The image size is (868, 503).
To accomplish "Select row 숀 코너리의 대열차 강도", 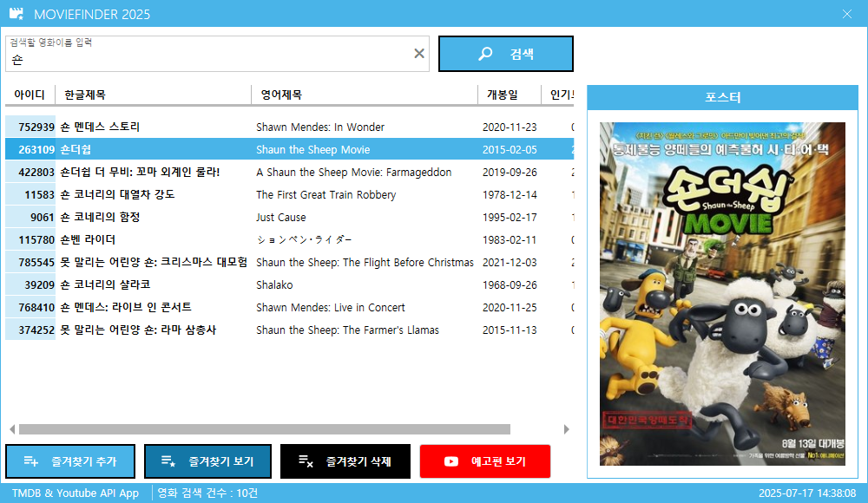I will tap(290, 195).
